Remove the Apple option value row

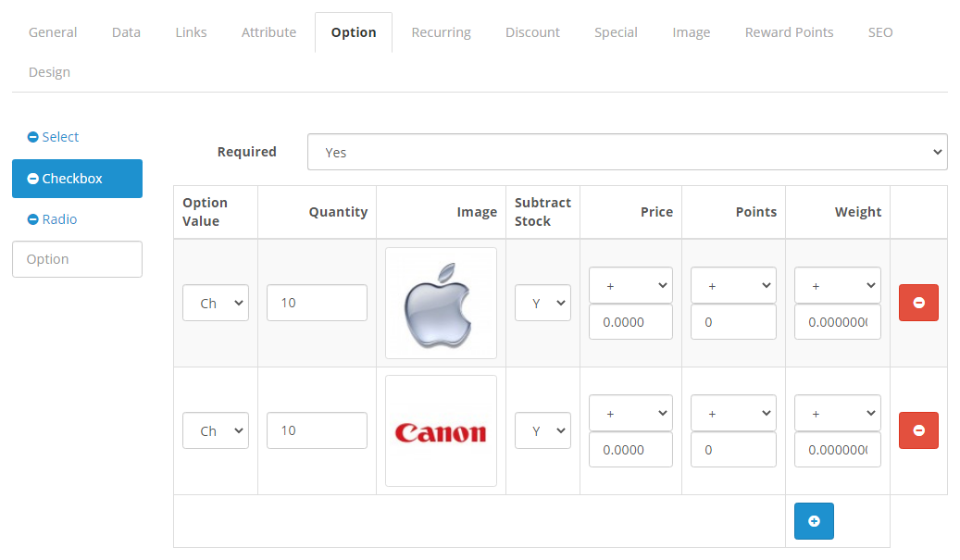pyautogui.click(x=918, y=303)
